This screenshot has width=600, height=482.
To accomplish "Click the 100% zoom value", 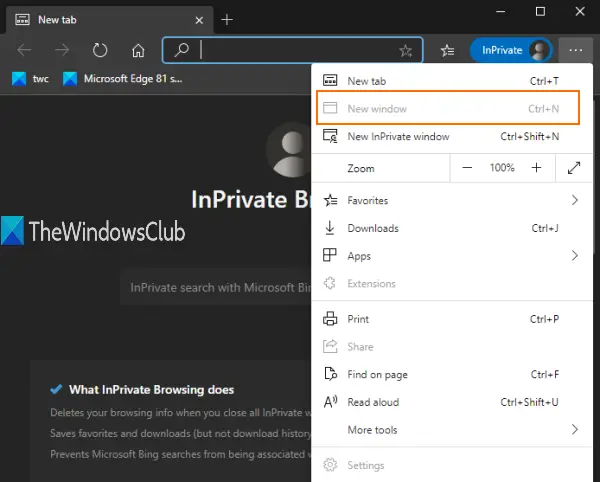I will pyautogui.click(x=502, y=168).
